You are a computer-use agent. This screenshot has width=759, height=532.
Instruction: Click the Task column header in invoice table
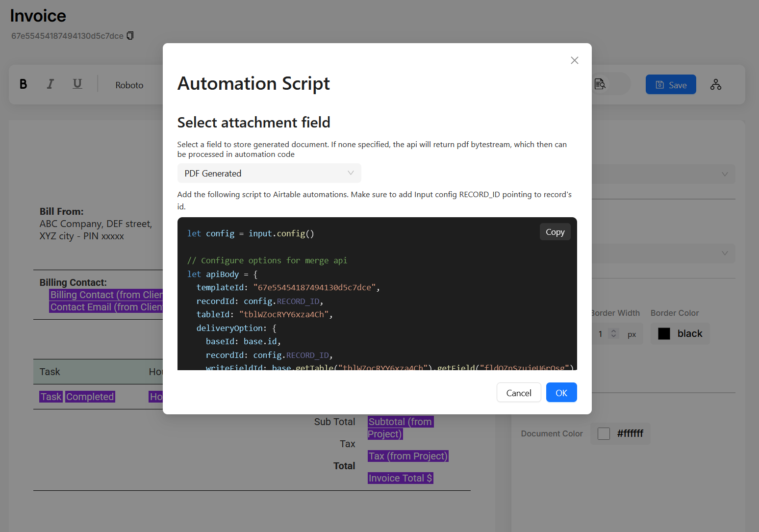(x=50, y=372)
